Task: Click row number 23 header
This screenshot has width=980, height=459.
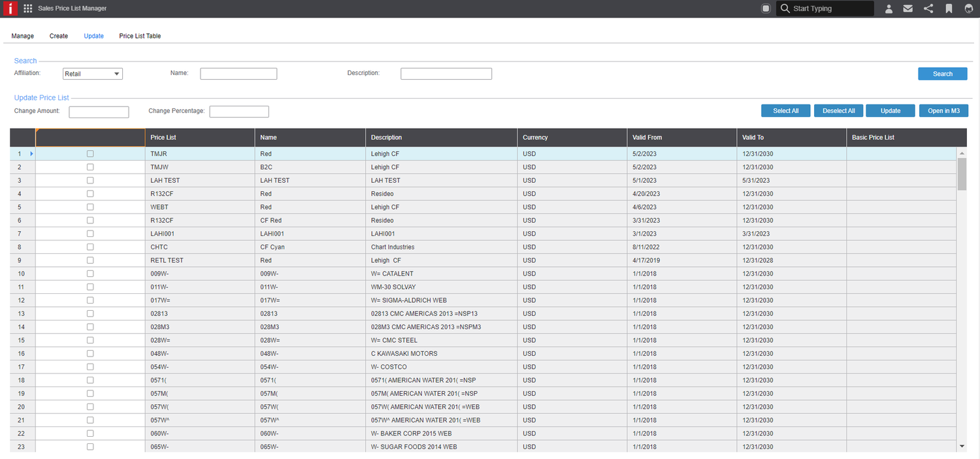Action: [22, 447]
